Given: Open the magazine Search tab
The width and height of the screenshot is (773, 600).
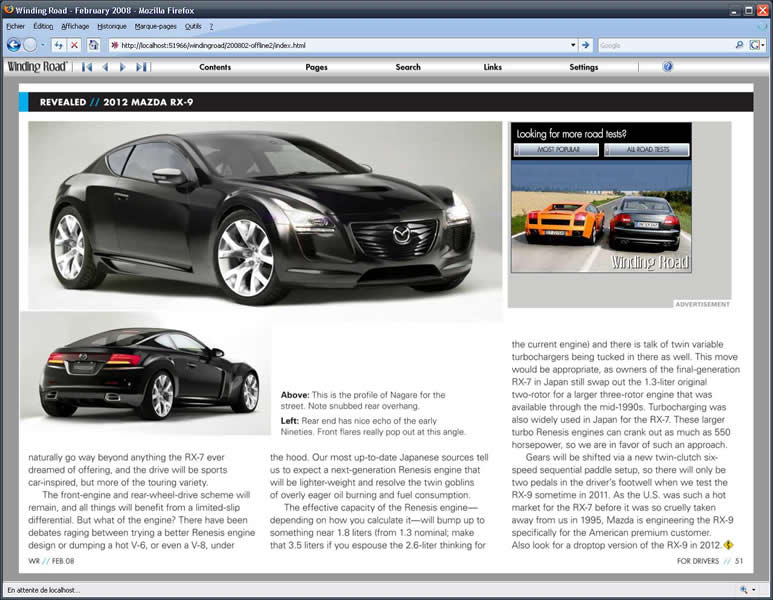Looking at the screenshot, I should [x=408, y=67].
